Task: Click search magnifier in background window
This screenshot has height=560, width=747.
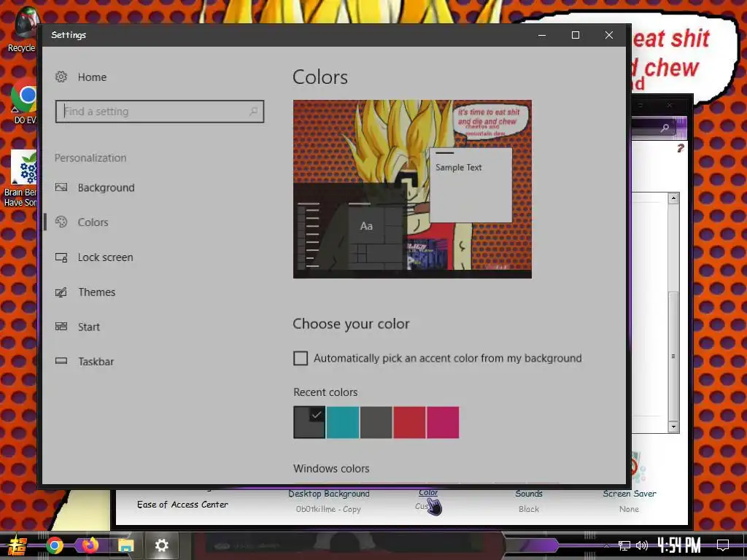Action: point(665,128)
